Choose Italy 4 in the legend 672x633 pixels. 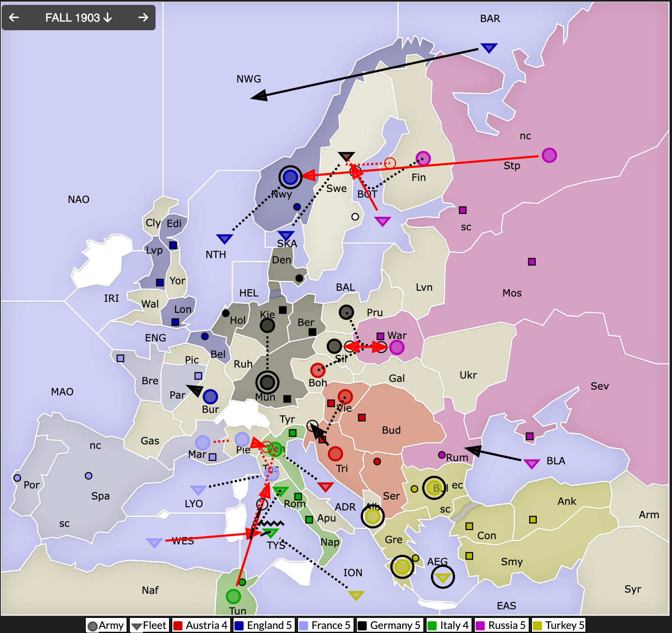point(448,625)
